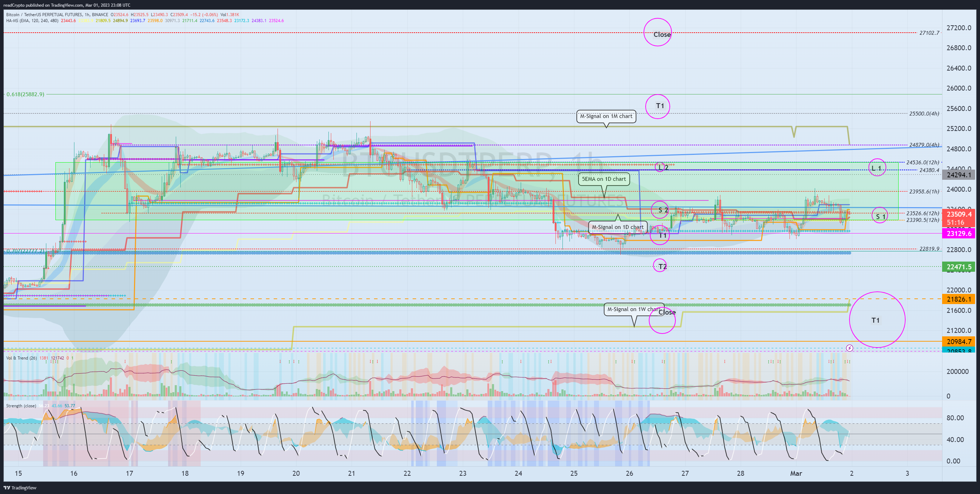Click the magenta 23129.6 price label
The width and height of the screenshot is (980, 494).
point(959,234)
